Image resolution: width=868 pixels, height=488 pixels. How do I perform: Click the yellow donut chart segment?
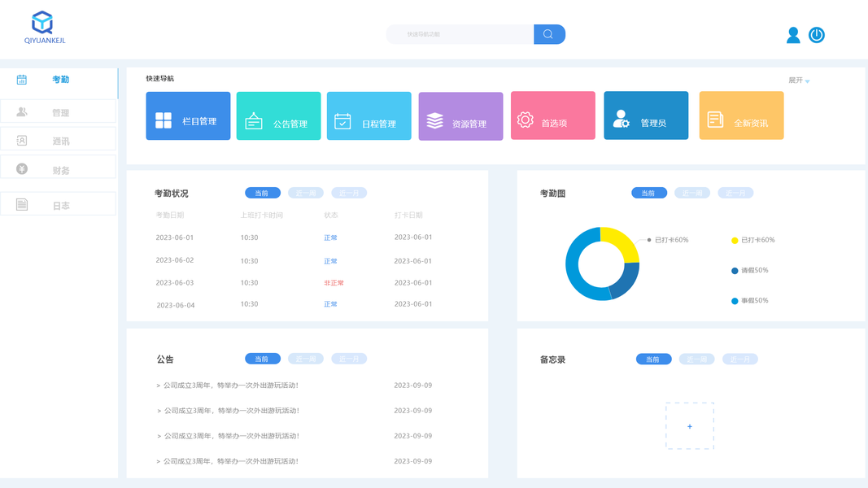(623, 242)
